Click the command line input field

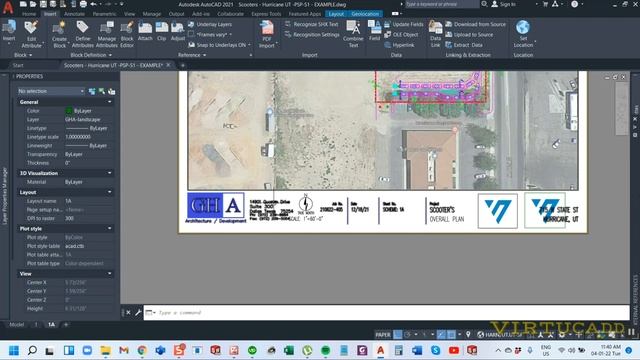[386, 313]
